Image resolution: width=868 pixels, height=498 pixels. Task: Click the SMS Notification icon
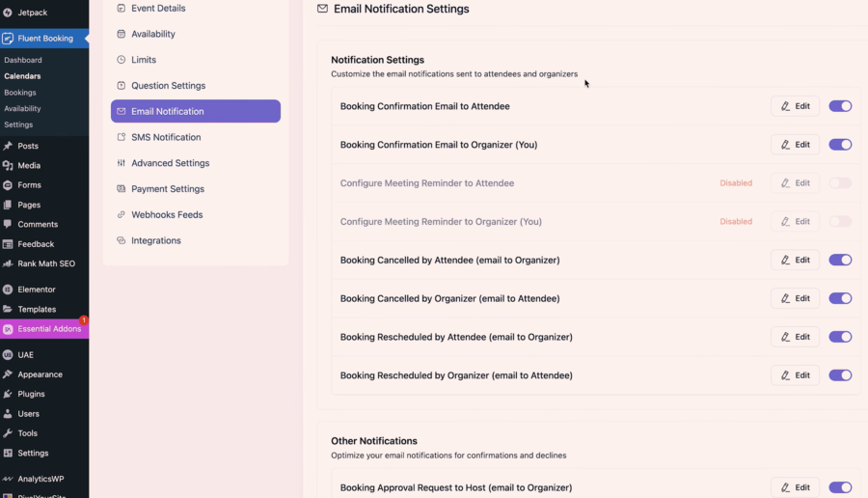coord(122,137)
